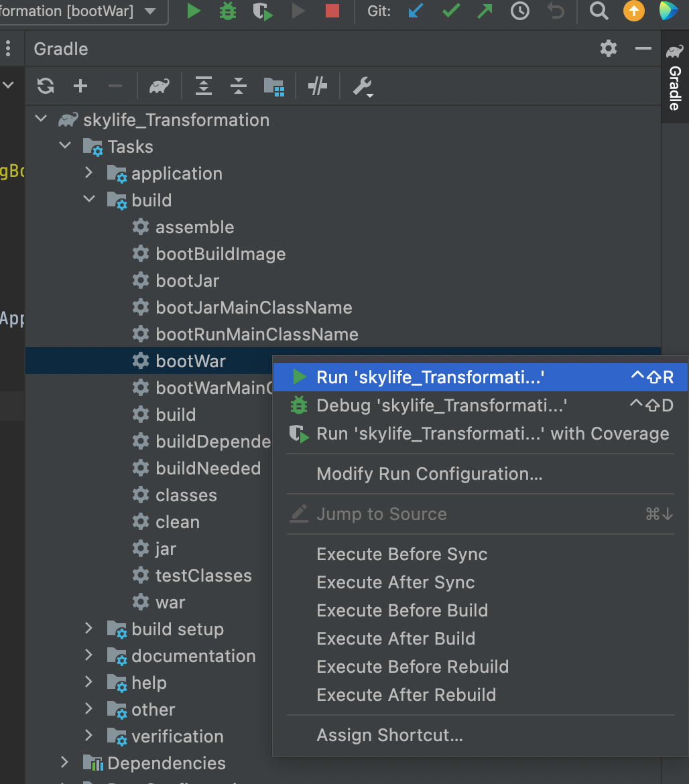Select the buildNeeded task
This screenshot has height=784, width=689.
click(x=208, y=468)
